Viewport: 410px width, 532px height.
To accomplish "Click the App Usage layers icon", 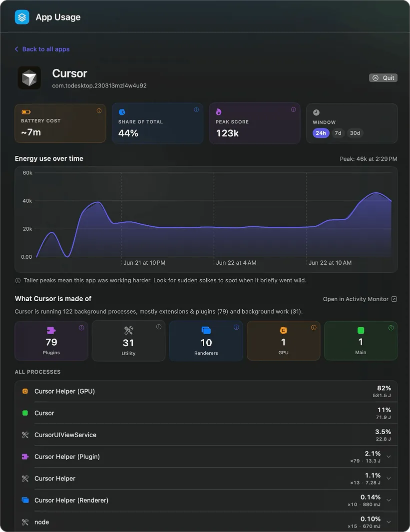I will [22, 17].
